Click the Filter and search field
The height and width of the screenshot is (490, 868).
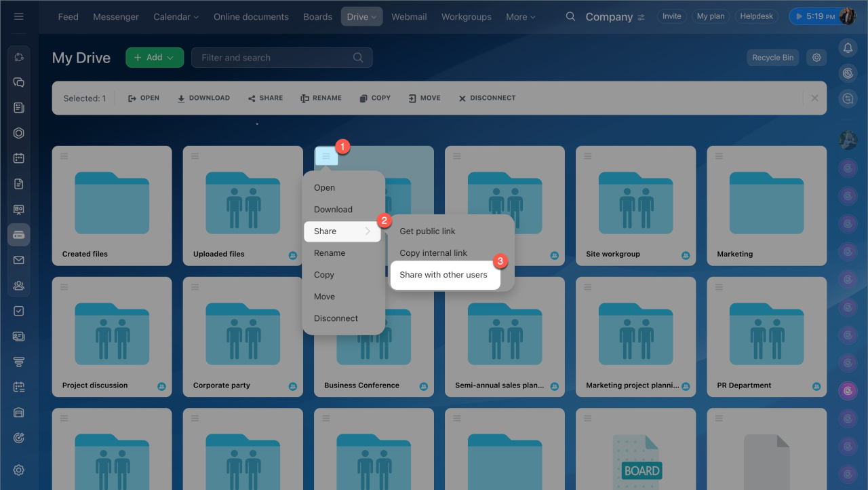point(275,58)
